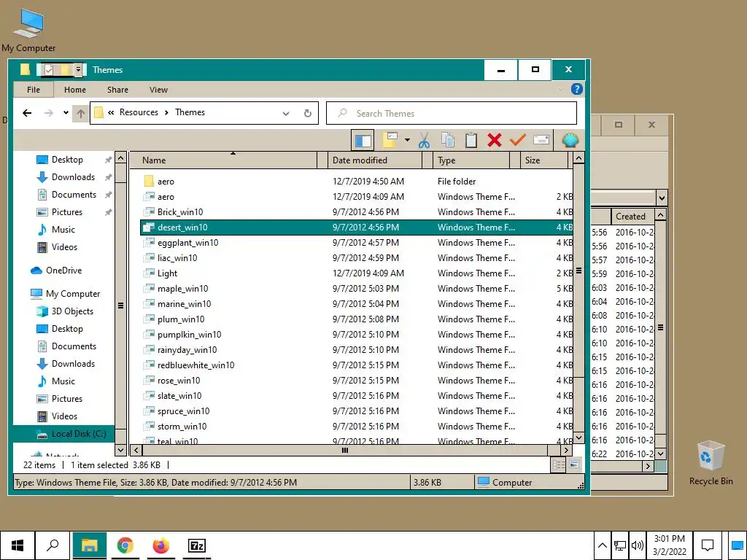The image size is (747, 560).
Task: Open the Folder Options dropdown arrow
Action: (407, 140)
